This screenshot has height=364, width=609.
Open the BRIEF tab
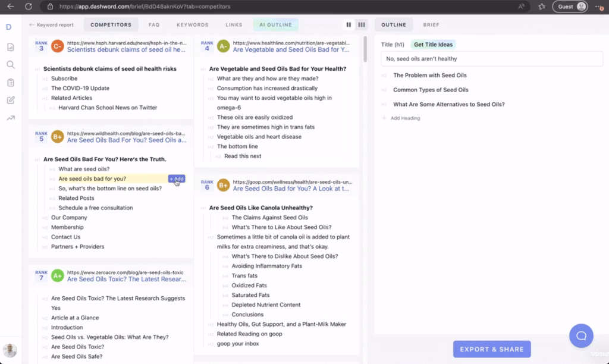pos(431,25)
